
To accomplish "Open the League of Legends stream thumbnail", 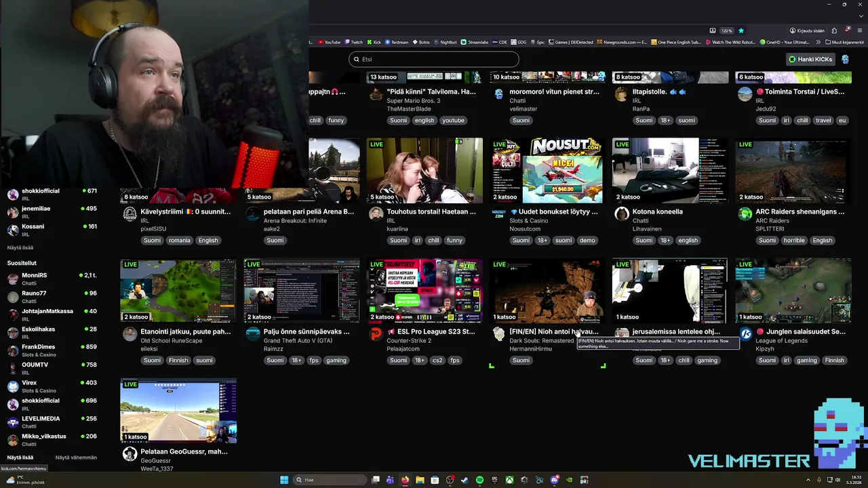I will coord(793,290).
